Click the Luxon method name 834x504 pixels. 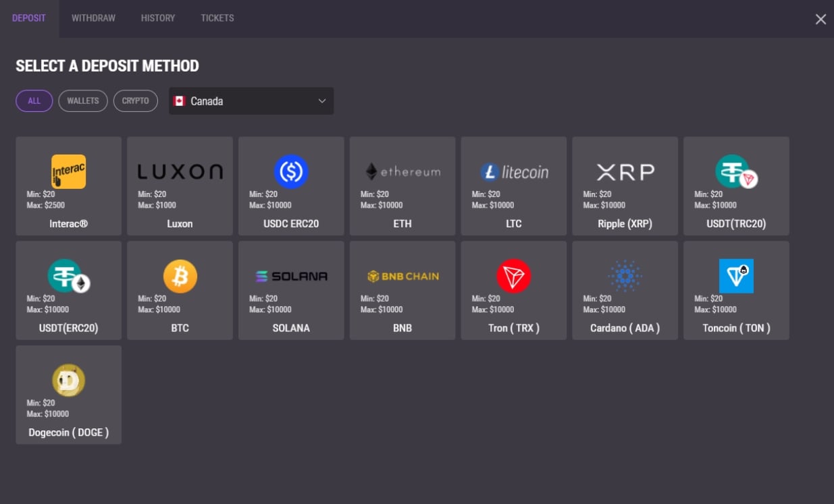(x=180, y=223)
